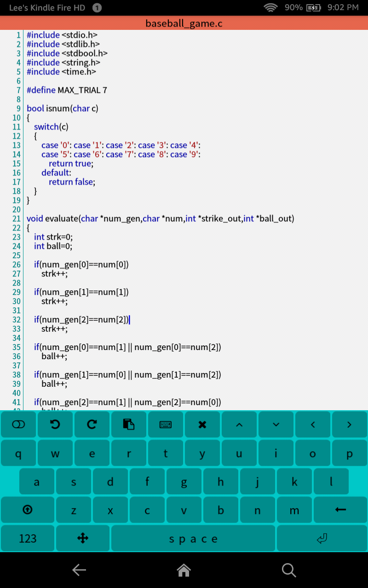Tap the right chevron navigation key
The width and height of the screenshot is (368, 588).
point(350,424)
